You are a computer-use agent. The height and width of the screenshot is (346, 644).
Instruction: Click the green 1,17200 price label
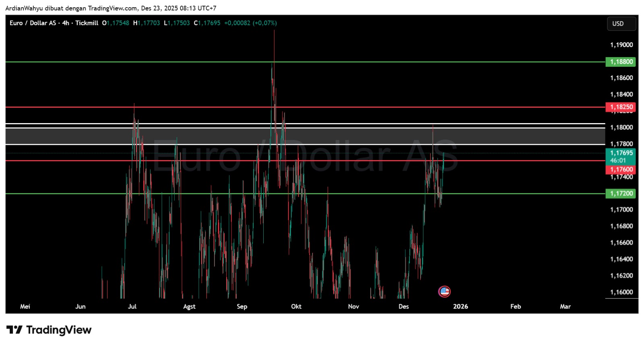click(621, 194)
